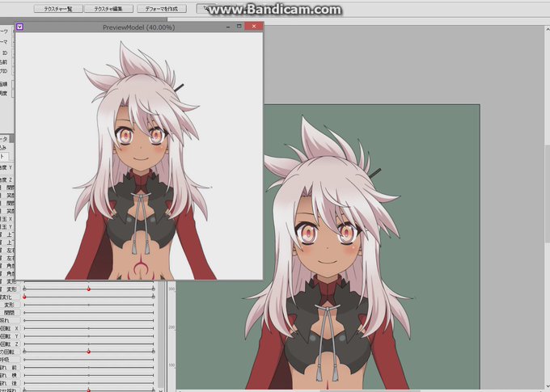The height and width of the screenshot is (392, 550).
Task: Click the テクスチャ一覧 button
Action: pyautogui.click(x=58, y=9)
